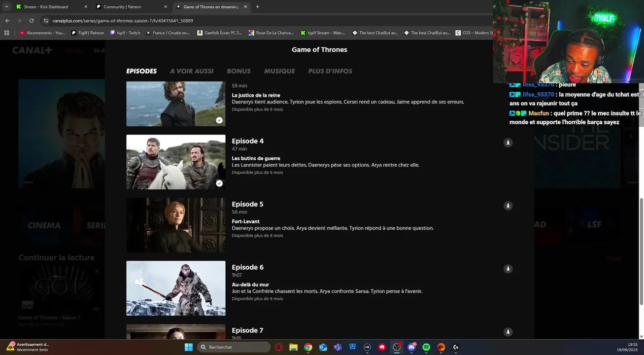Open the COS – Modern St bookmark
Screen dimensions: 644x355
click(x=475, y=33)
